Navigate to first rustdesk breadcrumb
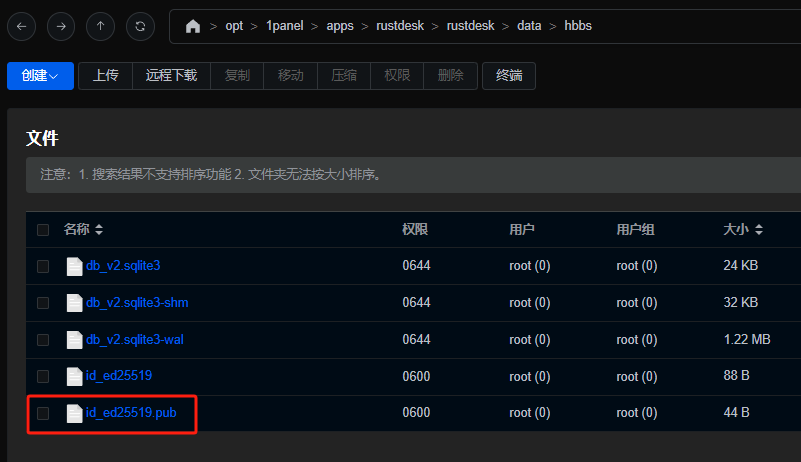 400,26
